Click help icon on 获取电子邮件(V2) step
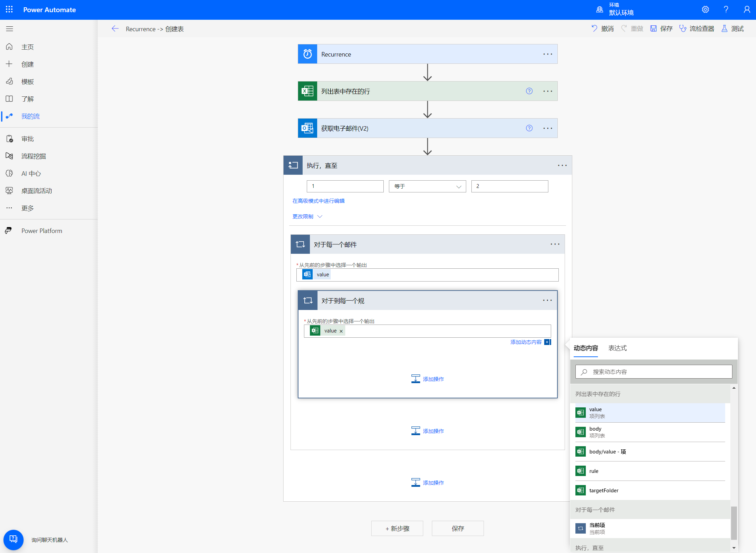 click(x=529, y=128)
